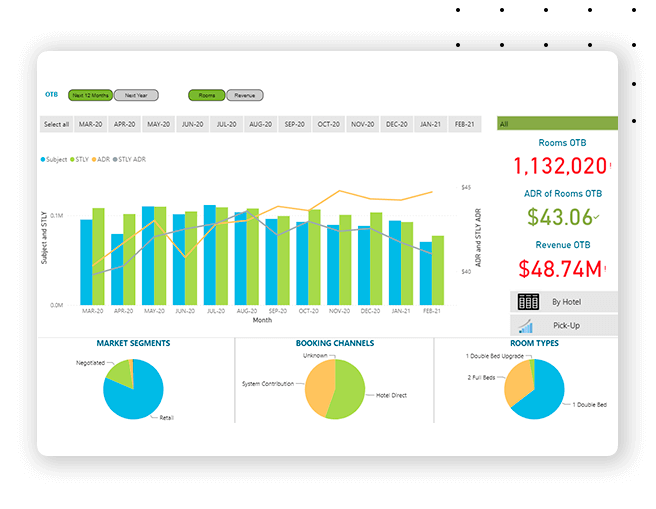Open By Hotel report
Viewport: 656px width, 509px height.
coord(564,302)
